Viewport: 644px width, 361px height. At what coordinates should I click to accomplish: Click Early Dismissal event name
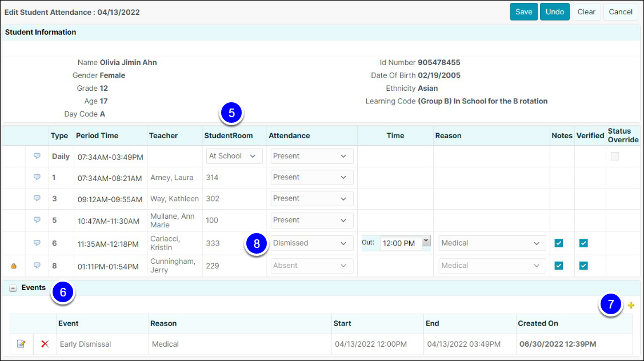[x=86, y=344]
